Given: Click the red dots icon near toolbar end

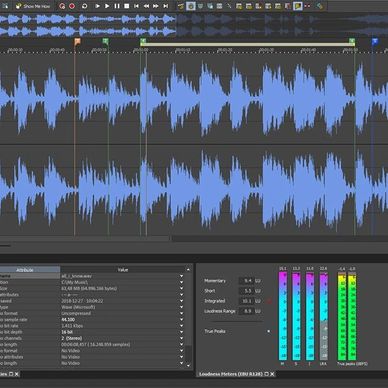Looking at the screenshot, I should coord(307,6).
